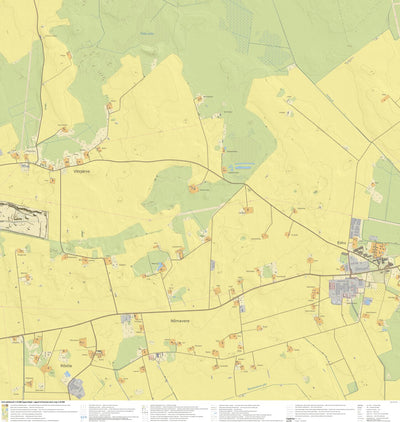Click the town name label near the eastern settlement
Screen dimensions: 400x422
(340, 243)
